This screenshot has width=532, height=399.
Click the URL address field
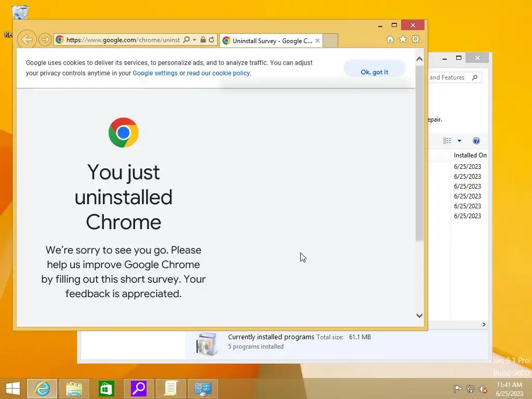(x=123, y=39)
